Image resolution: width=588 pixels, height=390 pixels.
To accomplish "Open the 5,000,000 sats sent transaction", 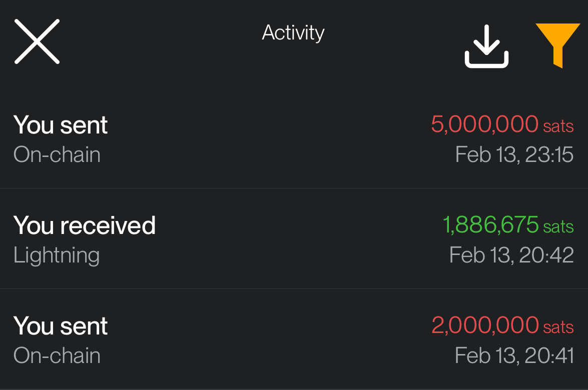I will (x=294, y=137).
